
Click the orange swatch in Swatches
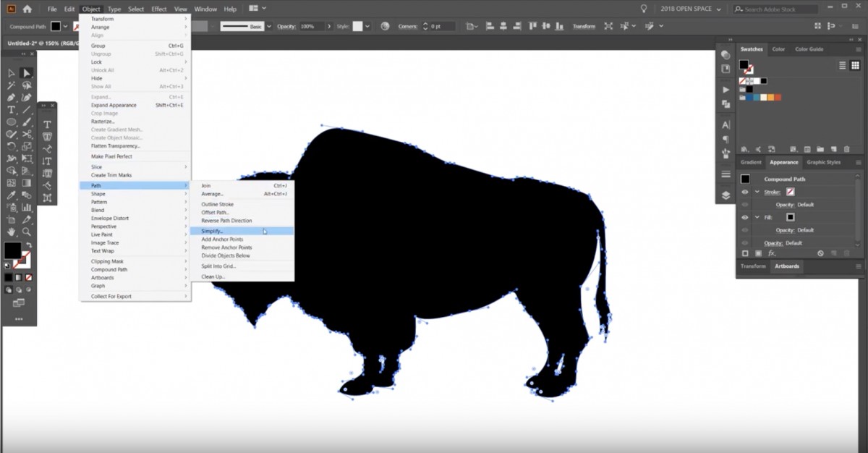pyautogui.click(x=771, y=98)
